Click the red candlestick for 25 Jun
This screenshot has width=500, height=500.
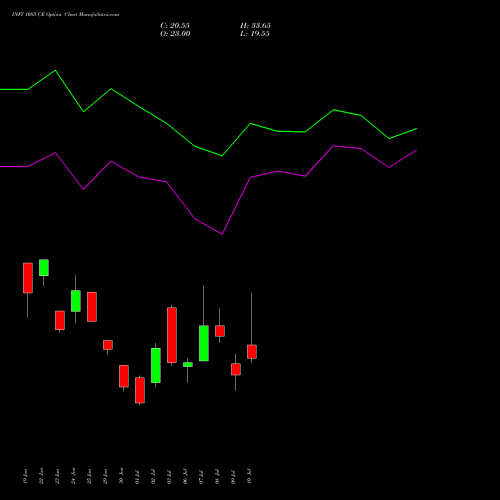[92, 307]
